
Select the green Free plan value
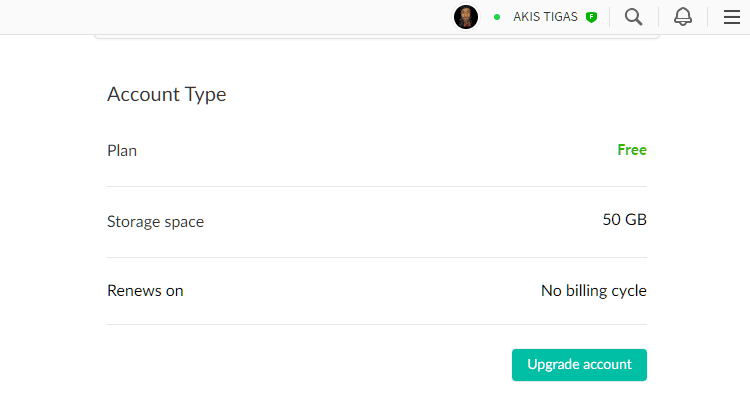point(632,150)
